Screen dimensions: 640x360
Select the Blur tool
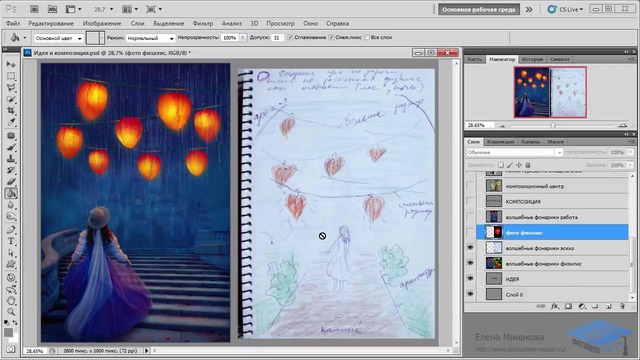click(x=11, y=205)
